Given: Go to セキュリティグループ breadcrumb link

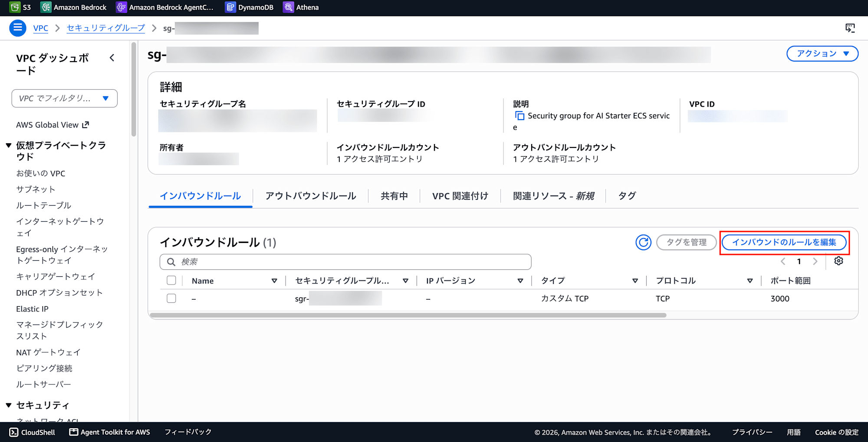Looking at the screenshot, I should click(x=106, y=28).
